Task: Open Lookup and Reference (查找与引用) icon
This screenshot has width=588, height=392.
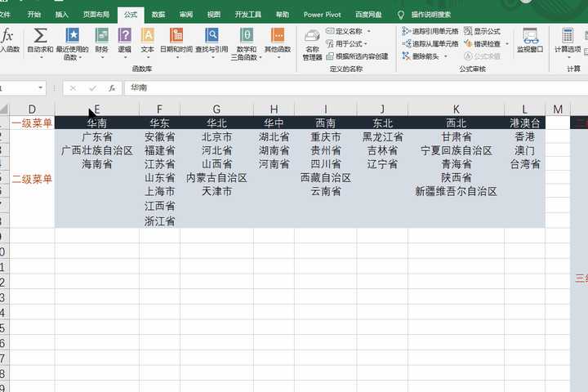Action: [212, 35]
